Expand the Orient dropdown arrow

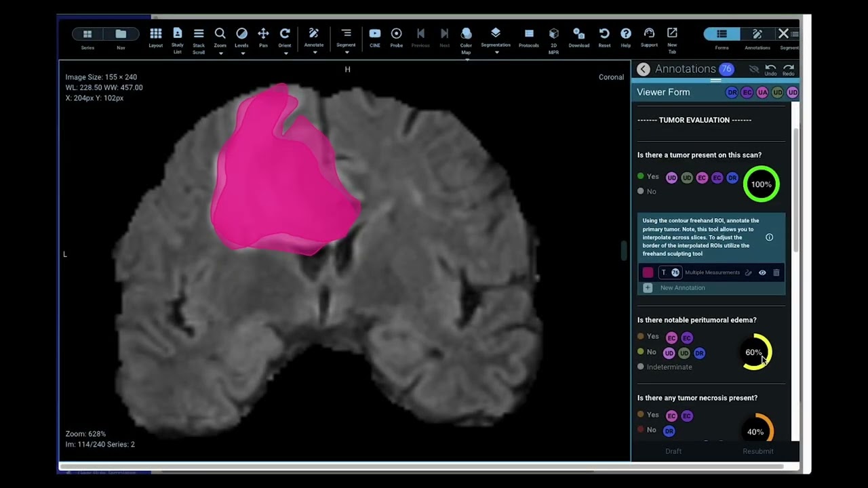285,54
